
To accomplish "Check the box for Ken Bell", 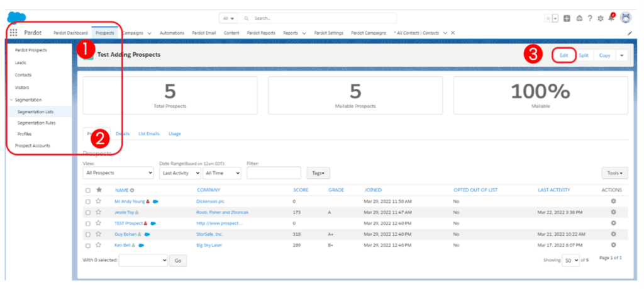I will (x=88, y=246).
